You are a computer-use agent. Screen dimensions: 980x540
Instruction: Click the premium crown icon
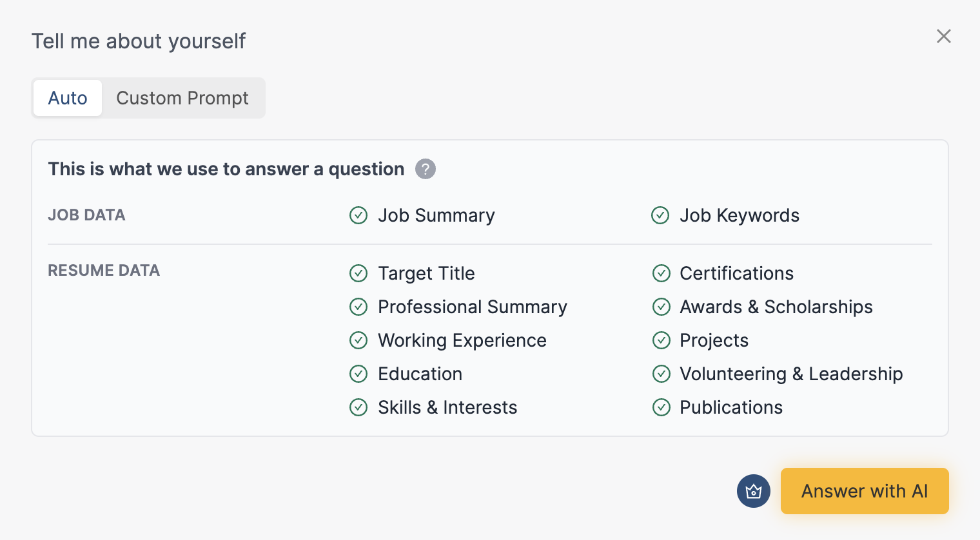[753, 491]
